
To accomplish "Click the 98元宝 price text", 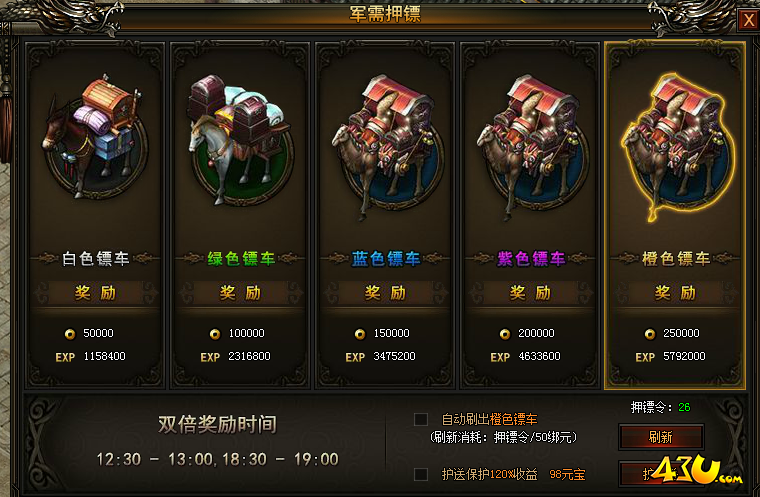I will pos(567,474).
